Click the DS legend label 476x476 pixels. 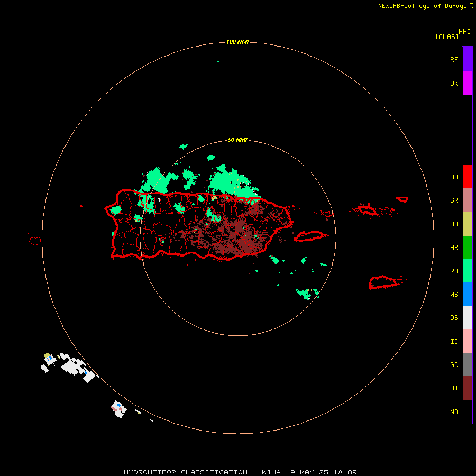pyautogui.click(x=454, y=318)
